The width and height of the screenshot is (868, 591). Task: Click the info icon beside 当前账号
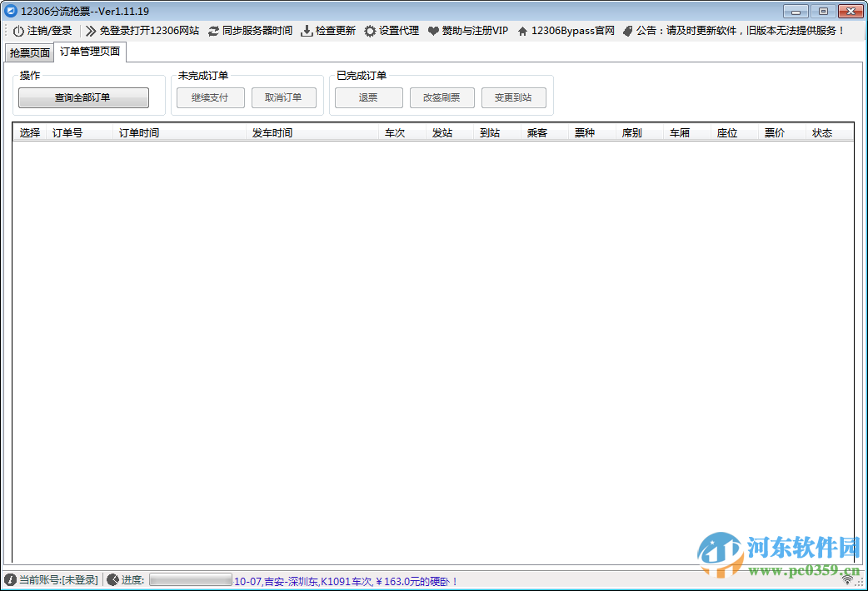click(8, 579)
